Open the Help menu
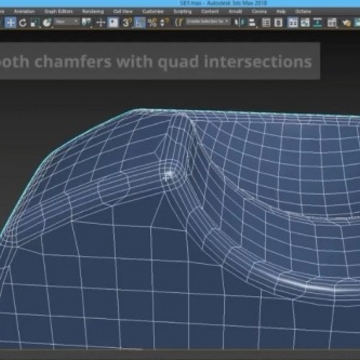Viewport: 360px width, 360px height. click(x=282, y=11)
